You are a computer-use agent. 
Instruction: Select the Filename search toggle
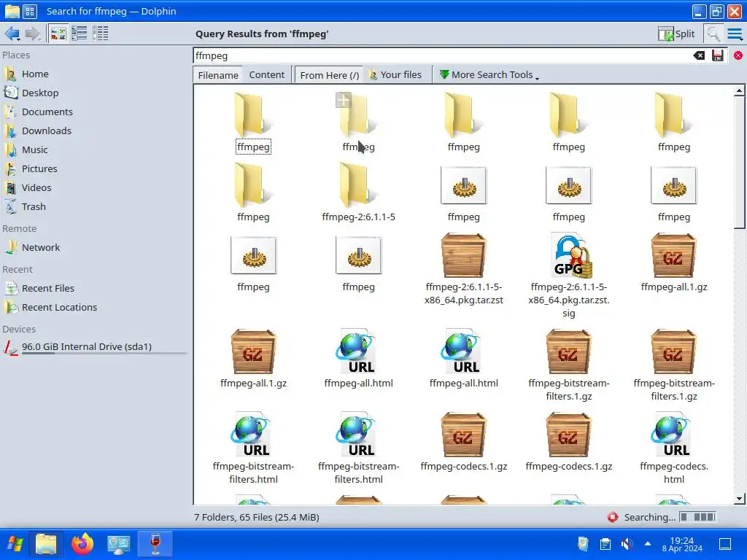click(x=218, y=75)
